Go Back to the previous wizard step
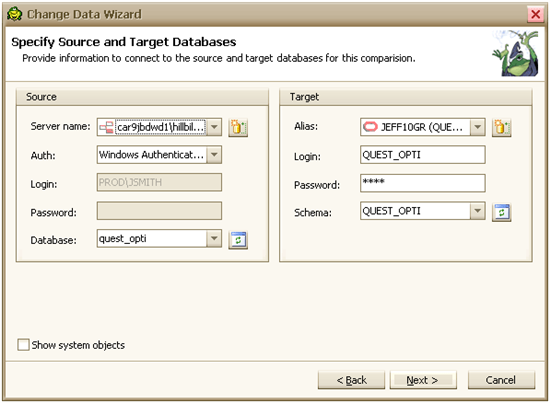 (351, 380)
